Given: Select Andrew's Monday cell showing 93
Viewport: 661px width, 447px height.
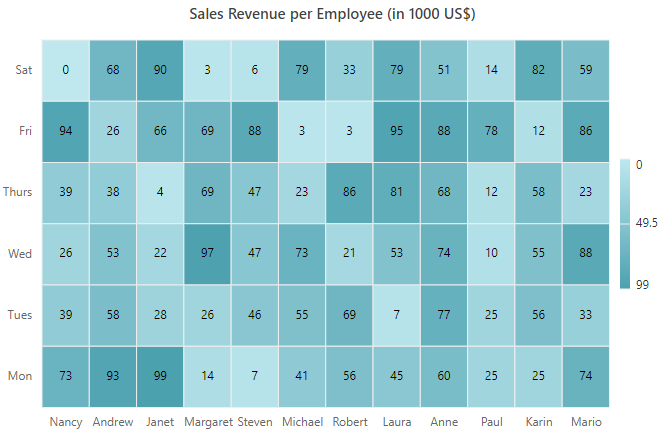Looking at the screenshot, I should click(x=113, y=377).
